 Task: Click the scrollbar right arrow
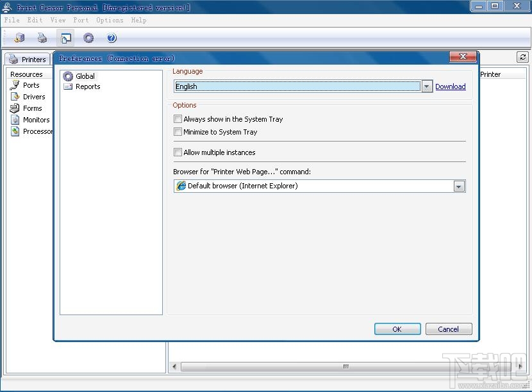[520, 366]
